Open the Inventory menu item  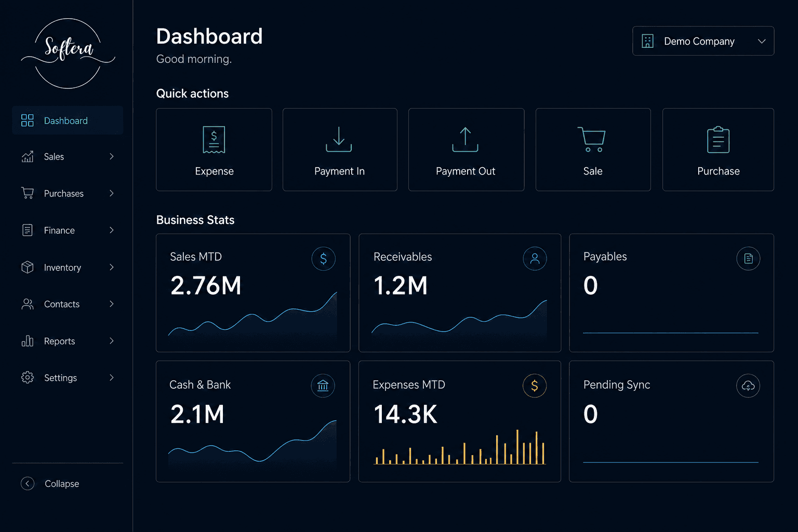click(68, 267)
